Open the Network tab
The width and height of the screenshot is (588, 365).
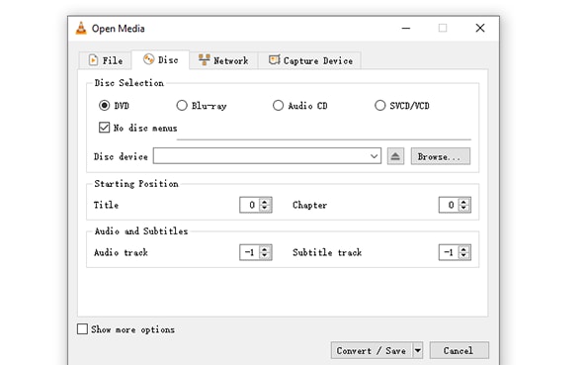tap(223, 60)
